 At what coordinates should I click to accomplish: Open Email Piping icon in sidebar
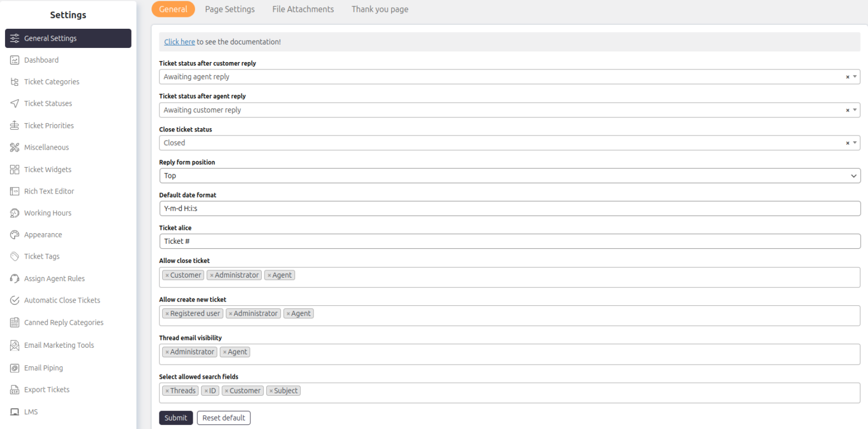(x=15, y=368)
